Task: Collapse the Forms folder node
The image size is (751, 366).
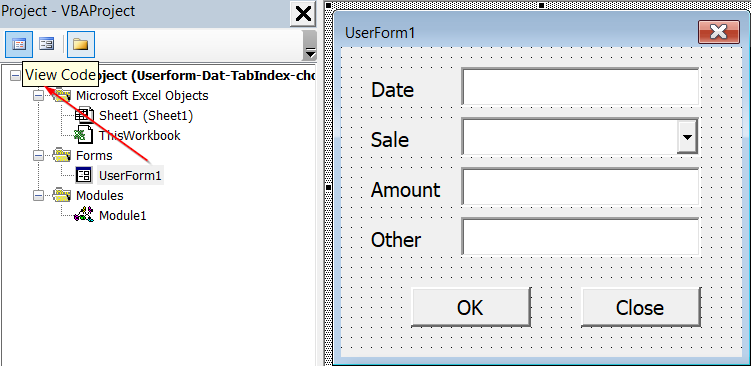Action: [38, 156]
